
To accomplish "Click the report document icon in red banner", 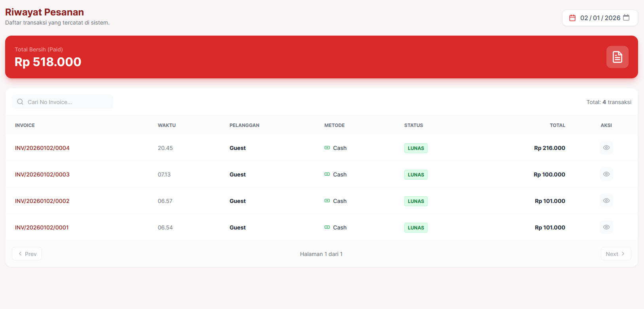I will 617,57.
